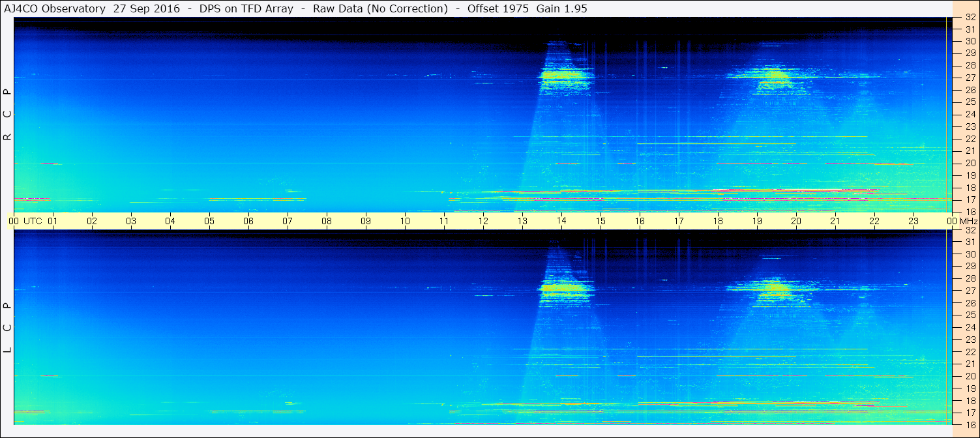Click the 29 MHz tick of LCP panel

970,267
